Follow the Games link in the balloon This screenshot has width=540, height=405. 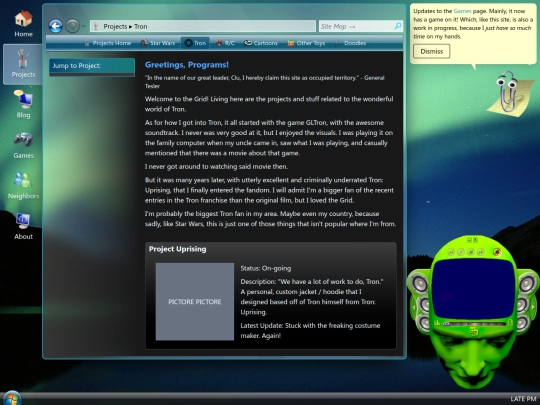click(x=462, y=11)
